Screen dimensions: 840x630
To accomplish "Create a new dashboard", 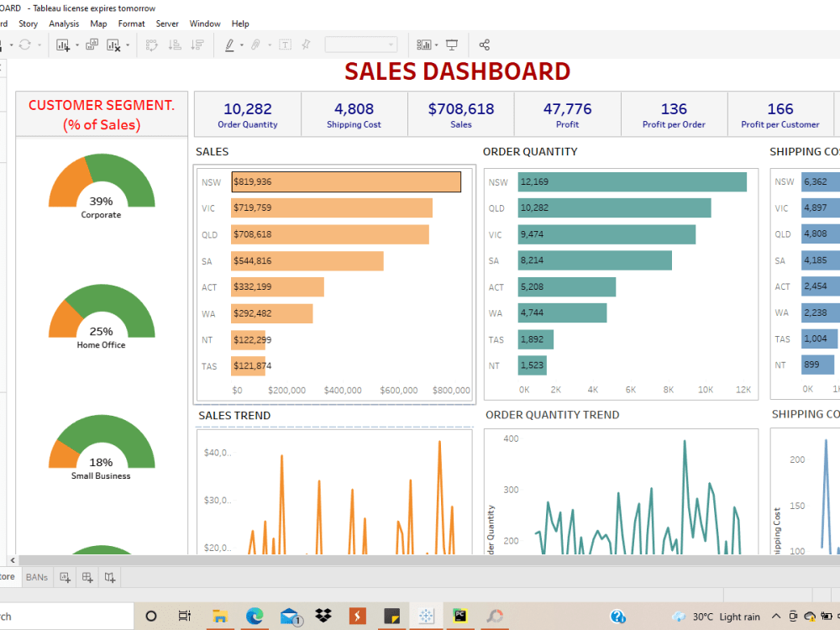I will click(x=87, y=577).
